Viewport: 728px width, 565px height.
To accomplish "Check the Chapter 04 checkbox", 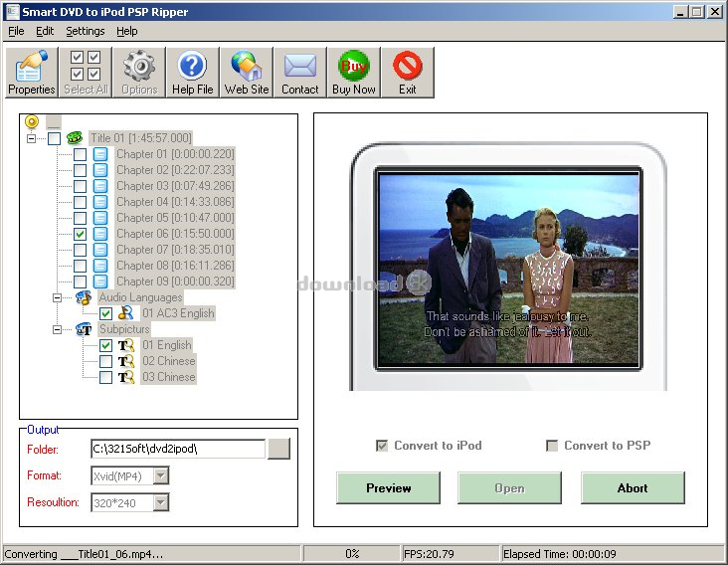I will (80, 202).
